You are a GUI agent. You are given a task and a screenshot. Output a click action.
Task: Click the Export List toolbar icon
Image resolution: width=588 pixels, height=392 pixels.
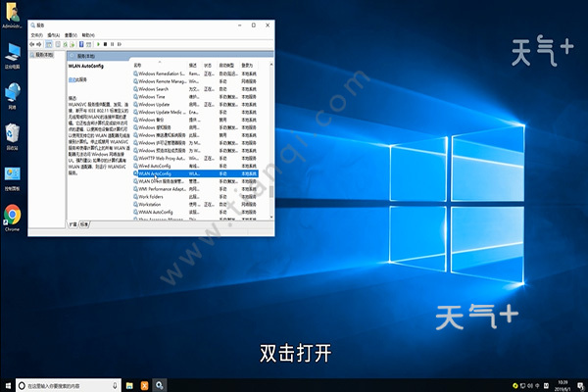click(x=72, y=44)
